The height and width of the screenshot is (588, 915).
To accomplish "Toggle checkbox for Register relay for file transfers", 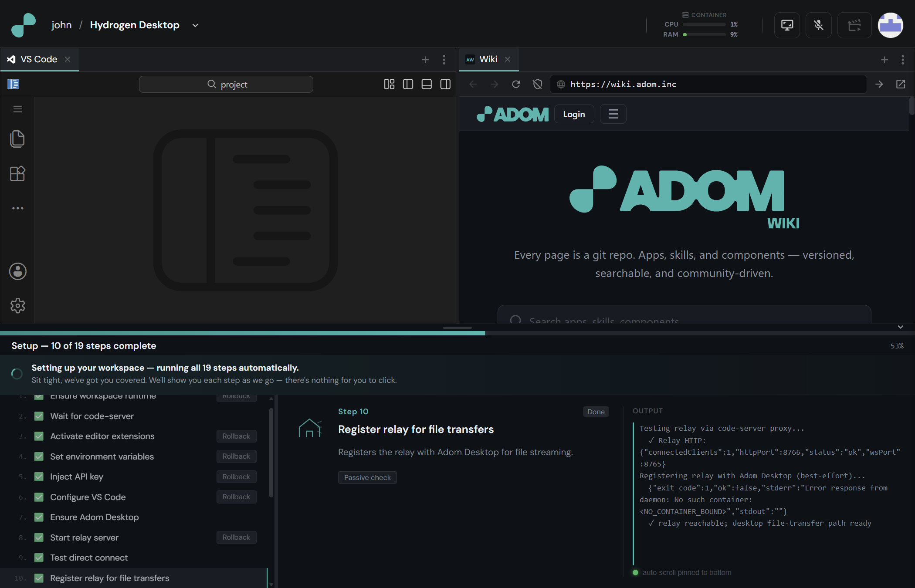I will coord(39,578).
